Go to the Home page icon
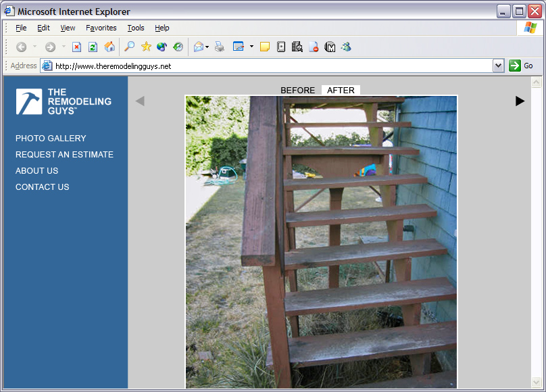 [x=109, y=47]
